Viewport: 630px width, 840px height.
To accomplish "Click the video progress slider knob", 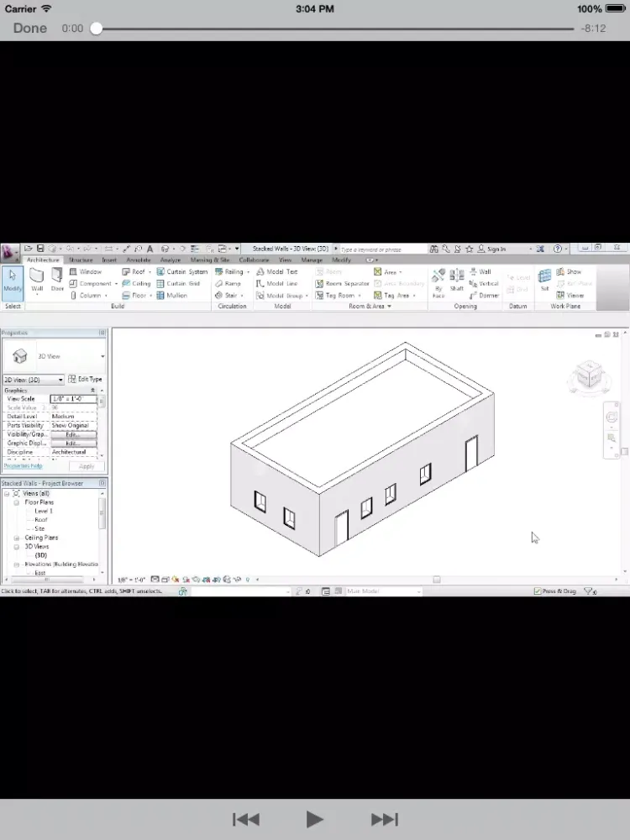I will pyautogui.click(x=96, y=29).
